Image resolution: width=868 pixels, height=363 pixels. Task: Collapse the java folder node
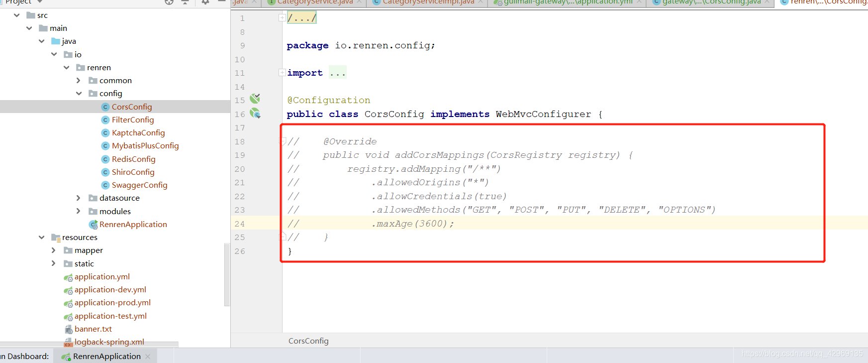(x=42, y=41)
